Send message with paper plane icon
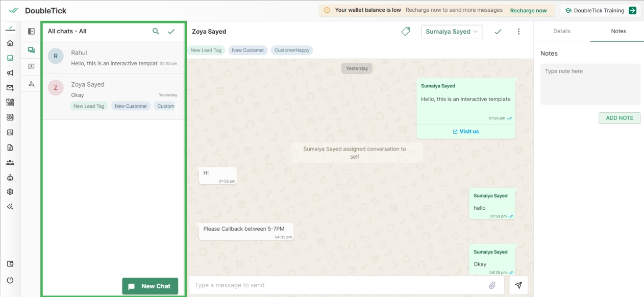Screen dimensions: 644x297 (x=518, y=285)
